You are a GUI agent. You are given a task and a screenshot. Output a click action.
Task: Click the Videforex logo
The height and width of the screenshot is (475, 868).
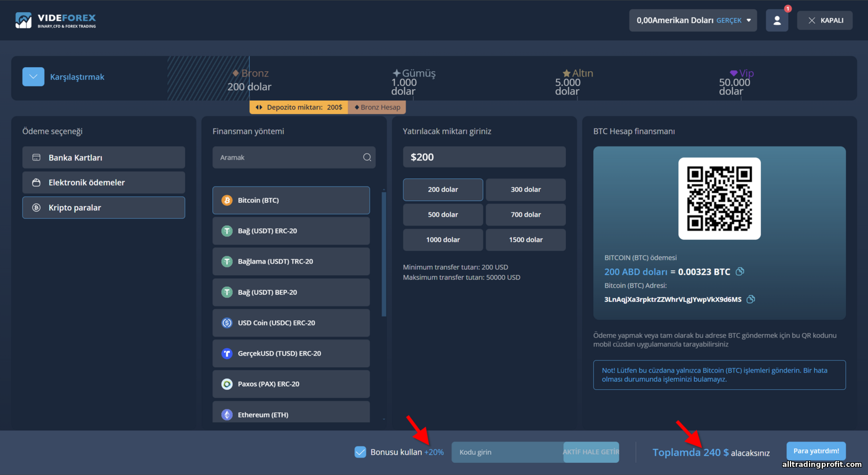(x=56, y=20)
